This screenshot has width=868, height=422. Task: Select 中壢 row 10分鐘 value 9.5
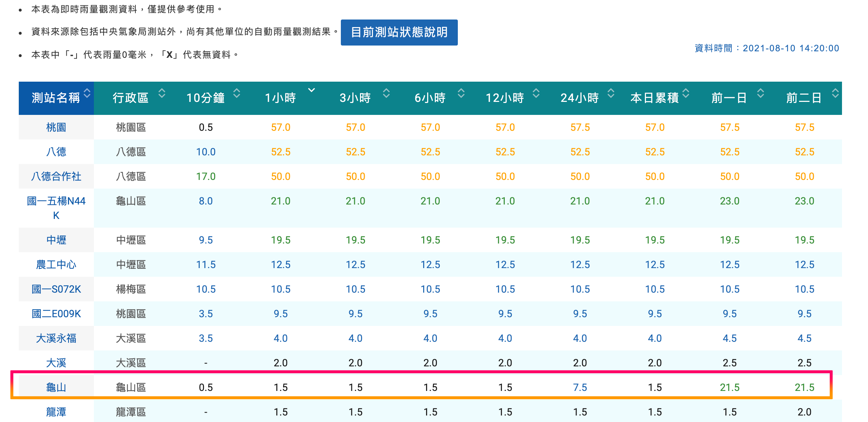point(206,240)
